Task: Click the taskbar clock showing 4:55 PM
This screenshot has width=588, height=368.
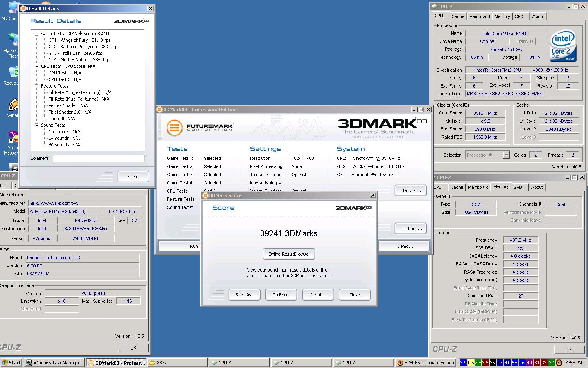Action: click(x=574, y=363)
